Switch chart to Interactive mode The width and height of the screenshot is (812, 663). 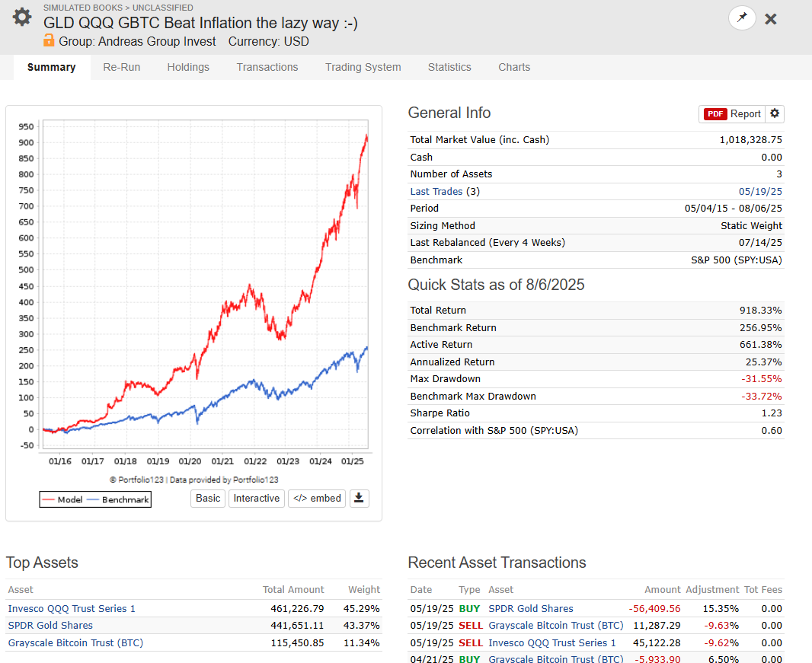pos(257,498)
